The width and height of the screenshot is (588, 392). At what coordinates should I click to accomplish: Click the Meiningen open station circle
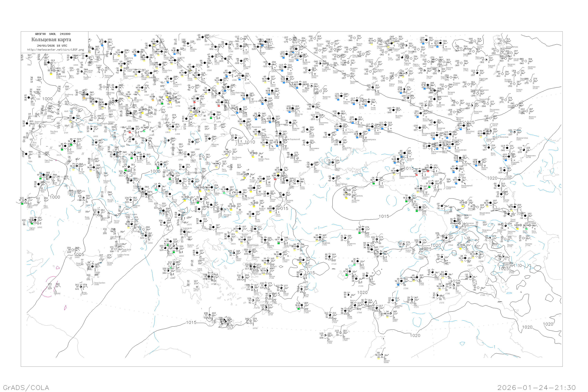(x=103, y=70)
